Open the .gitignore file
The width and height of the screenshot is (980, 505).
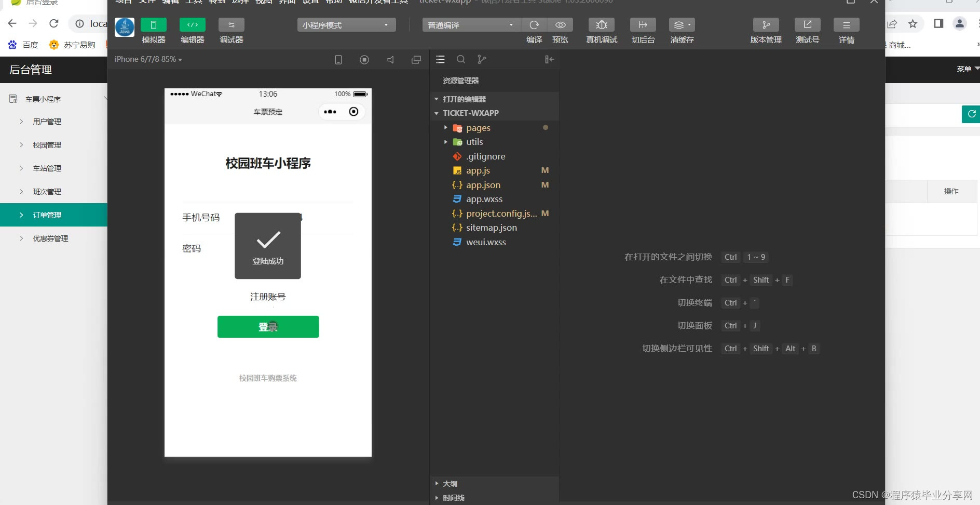click(495, 156)
